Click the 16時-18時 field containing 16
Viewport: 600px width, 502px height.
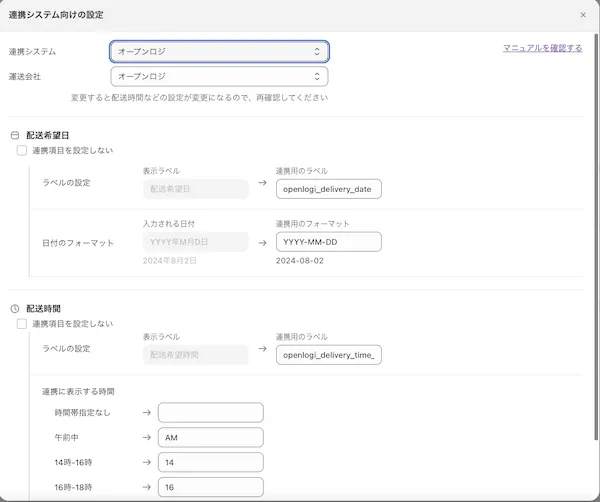[210, 487]
